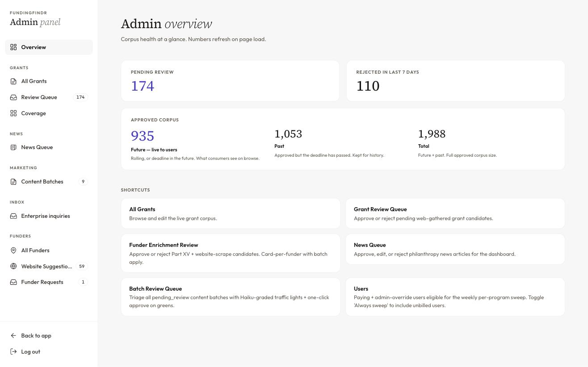Click the Rejected in last 7 days value 110
This screenshot has height=367, width=588.
(368, 86)
